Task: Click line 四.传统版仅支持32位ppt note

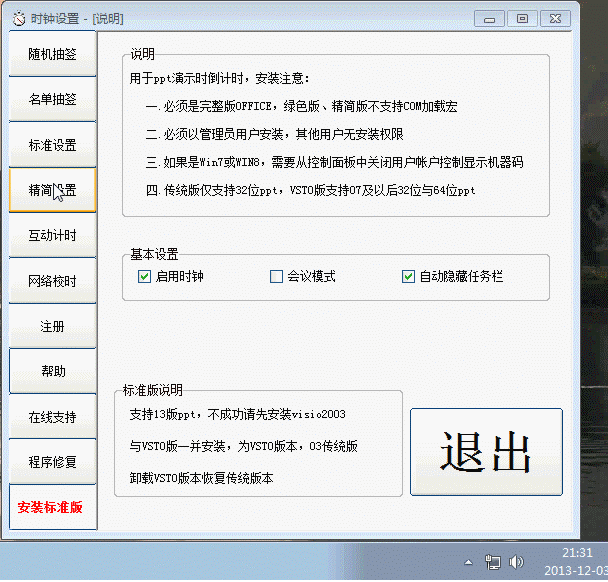Action: 311,190
